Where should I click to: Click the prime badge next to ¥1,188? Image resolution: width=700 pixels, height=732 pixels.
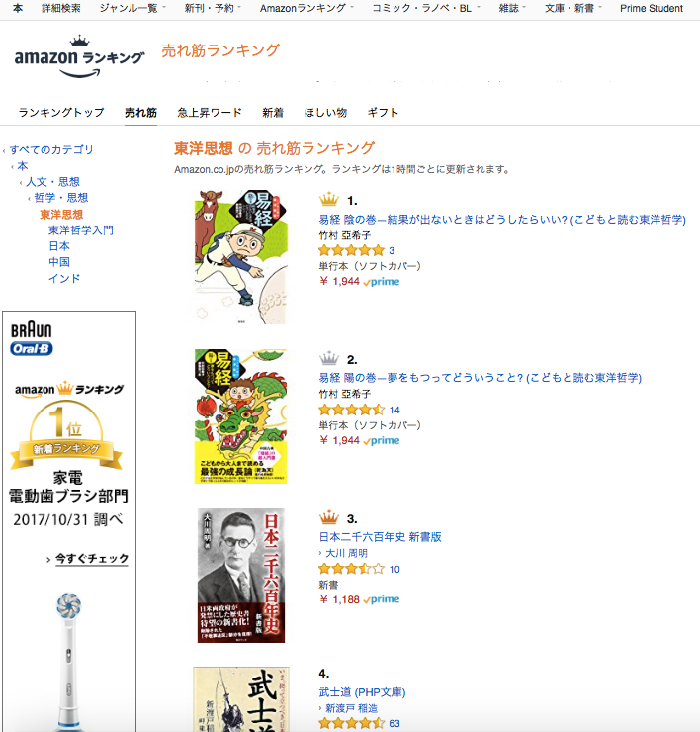coord(382,599)
